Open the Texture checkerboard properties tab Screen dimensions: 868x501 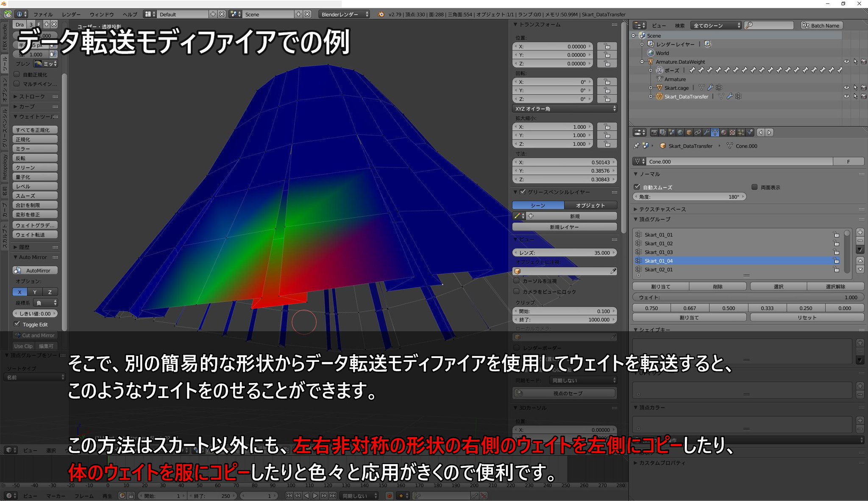(732, 132)
